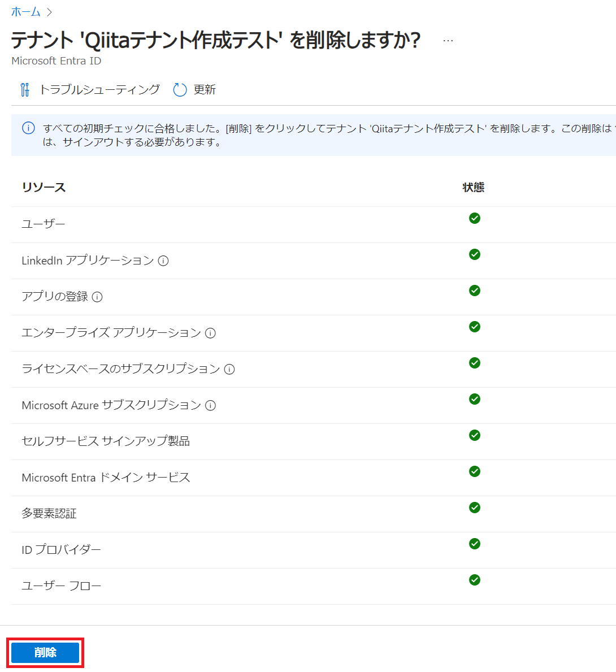The width and height of the screenshot is (616, 672).
Task: Open the ellipsis more options menu
Action: (448, 41)
